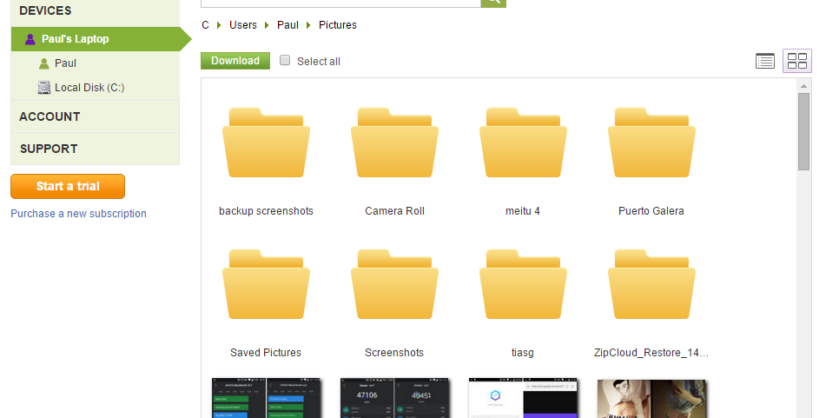Open the people photo thumbnail

point(652,398)
